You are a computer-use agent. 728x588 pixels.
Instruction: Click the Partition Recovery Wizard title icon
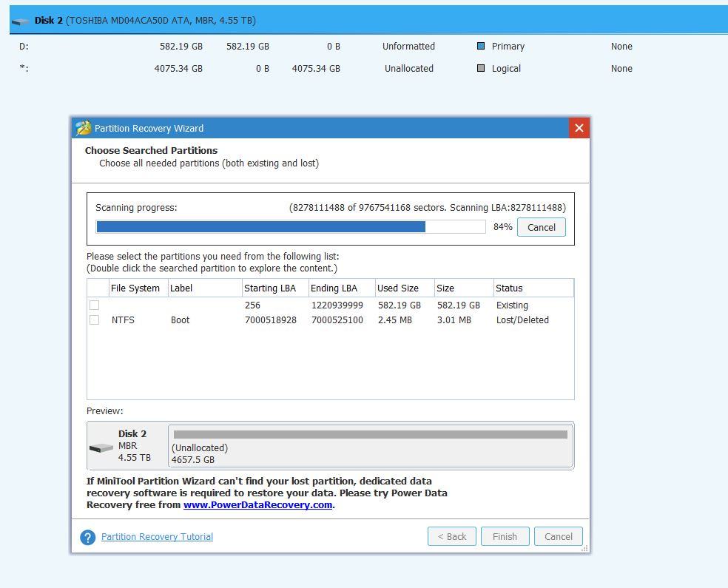[x=84, y=128]
